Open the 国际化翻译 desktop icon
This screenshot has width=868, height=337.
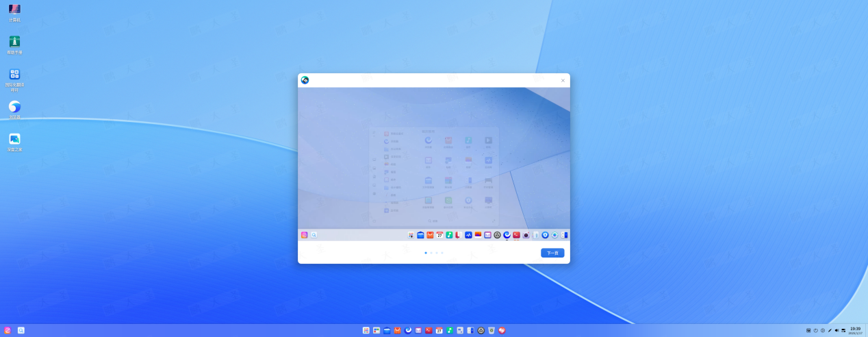[x=14, y=79]
